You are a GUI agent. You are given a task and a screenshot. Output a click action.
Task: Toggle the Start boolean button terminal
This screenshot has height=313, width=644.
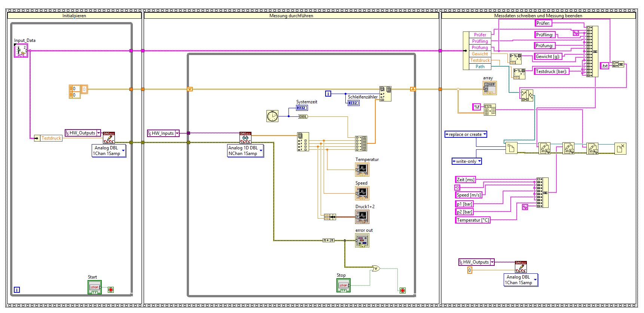coord(95,287)
